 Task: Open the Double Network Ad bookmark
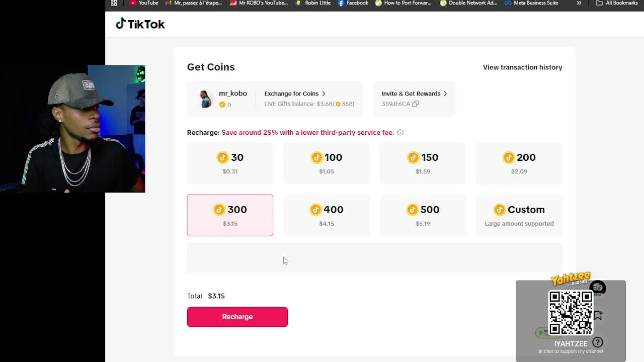pos(468,3)
